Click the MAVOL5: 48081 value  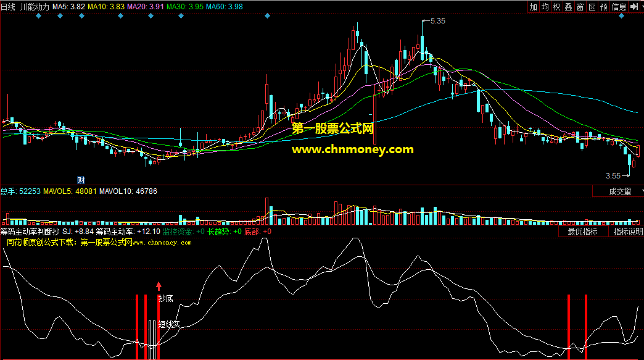pyautogui.click(x=70, y=191)
